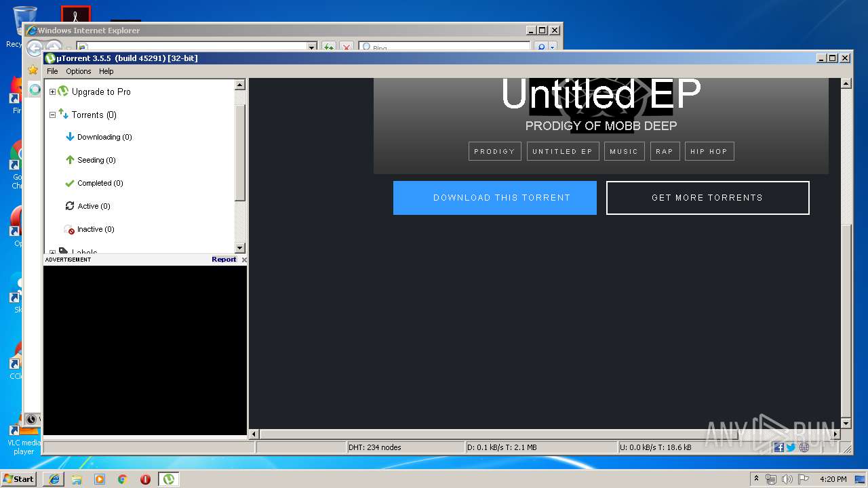Click the sidebar scroll up arrow
The image size is (868, 488).
pyautogui.click(x=240, y=85)
